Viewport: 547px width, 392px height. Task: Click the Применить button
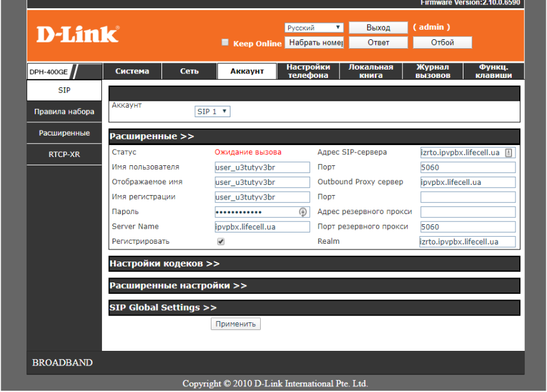click(236, 324)
